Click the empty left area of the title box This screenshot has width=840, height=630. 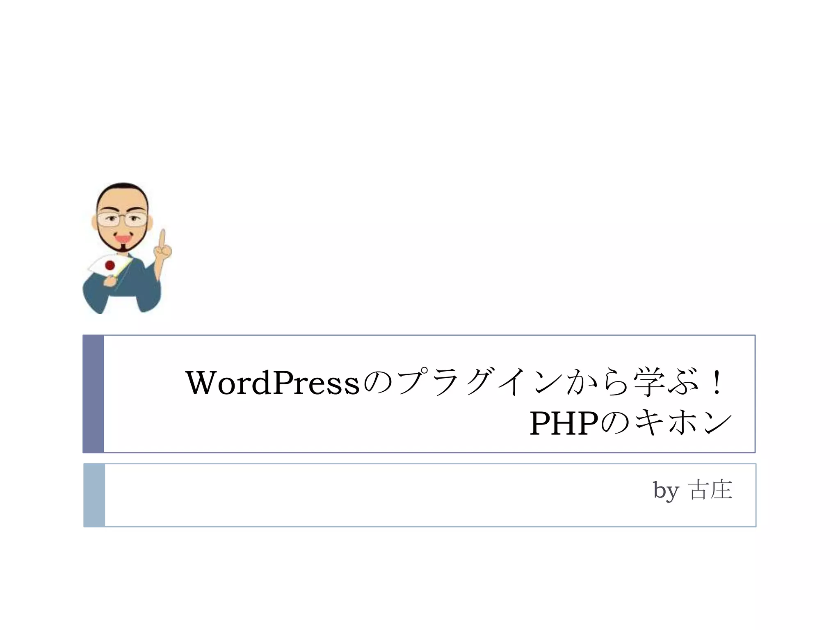tap(144, 394)
